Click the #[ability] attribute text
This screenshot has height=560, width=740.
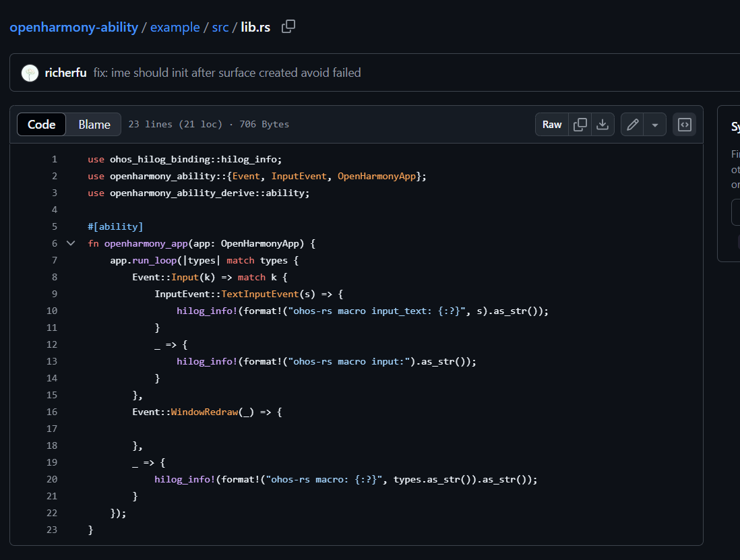click(x=115, y=227)
